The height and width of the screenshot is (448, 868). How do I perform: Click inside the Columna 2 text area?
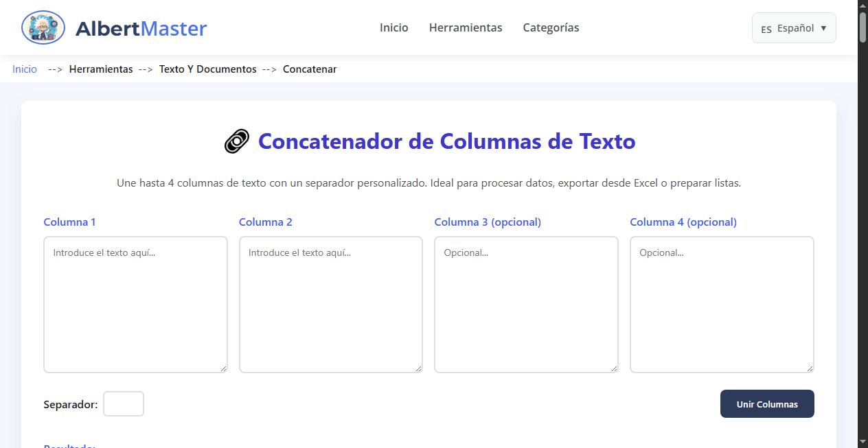(330, 304)
